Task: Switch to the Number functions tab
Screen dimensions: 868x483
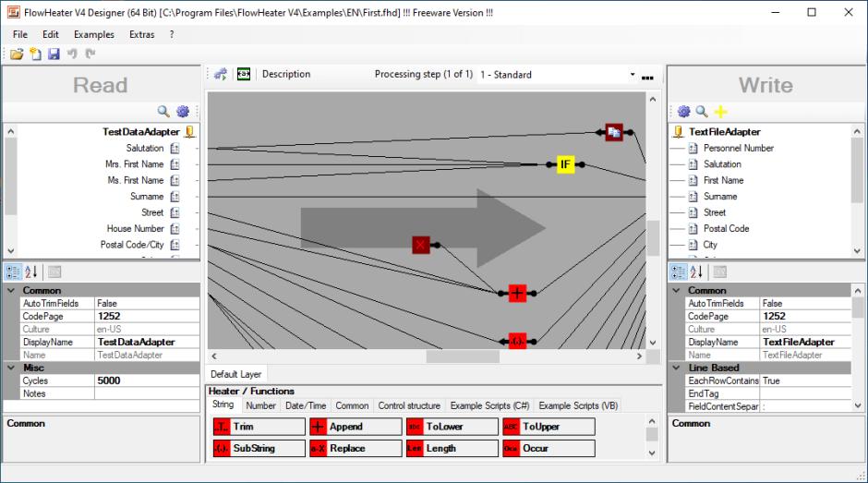Action: point(260,405)
